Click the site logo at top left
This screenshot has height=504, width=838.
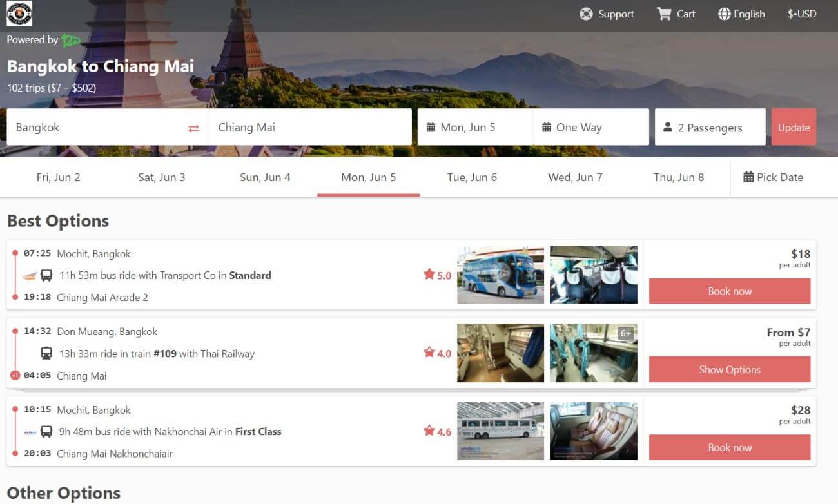19,14
